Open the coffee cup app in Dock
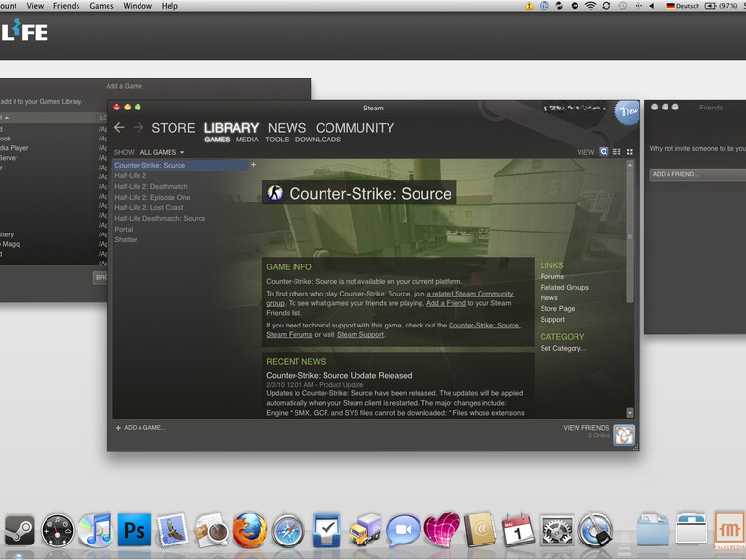The image size is (746, 560). point(211,530)
